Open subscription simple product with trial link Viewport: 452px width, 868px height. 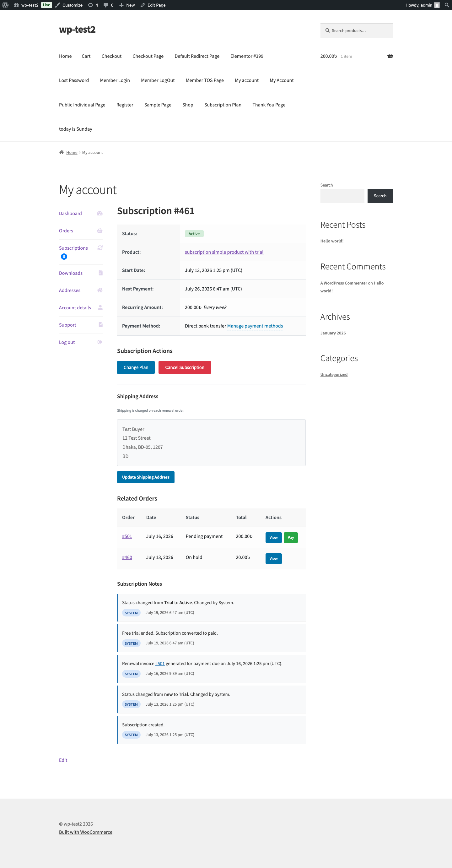click(x=224, y=252)
